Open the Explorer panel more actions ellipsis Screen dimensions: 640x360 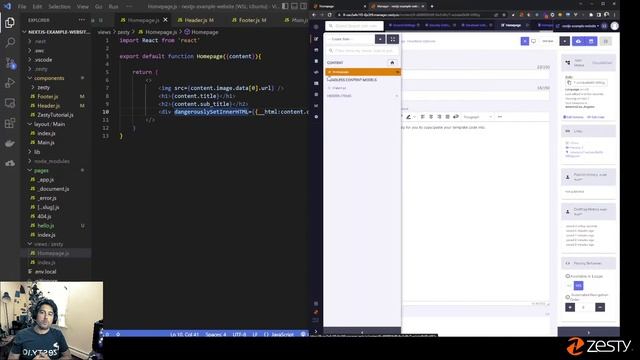pos(82,20)
